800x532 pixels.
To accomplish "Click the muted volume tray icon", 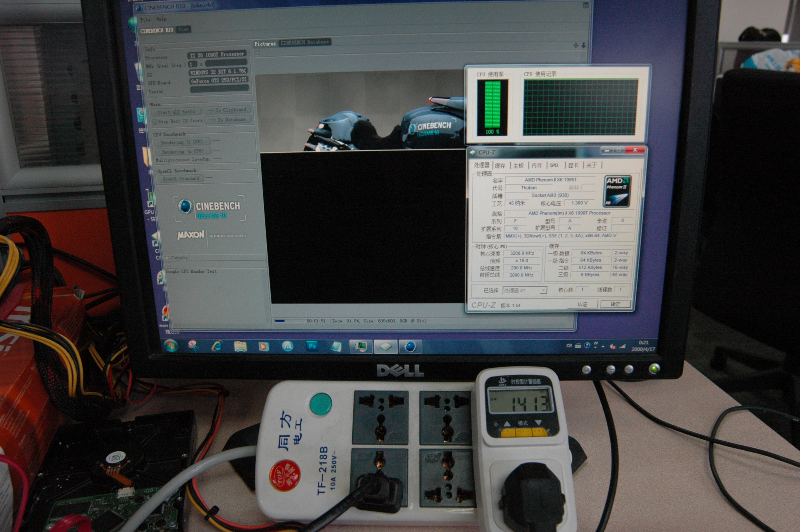I will [x=612, y=346].
